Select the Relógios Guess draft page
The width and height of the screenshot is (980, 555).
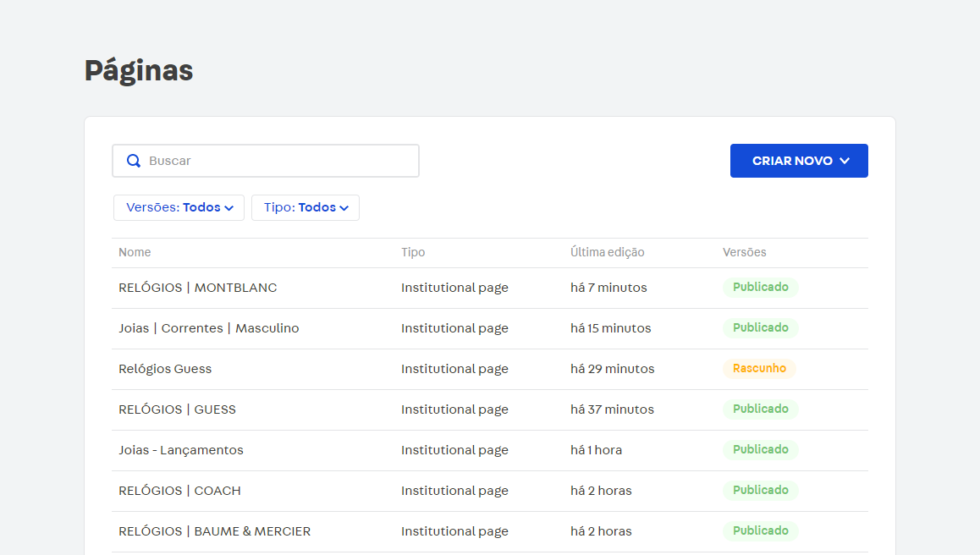tap(165, 369)
